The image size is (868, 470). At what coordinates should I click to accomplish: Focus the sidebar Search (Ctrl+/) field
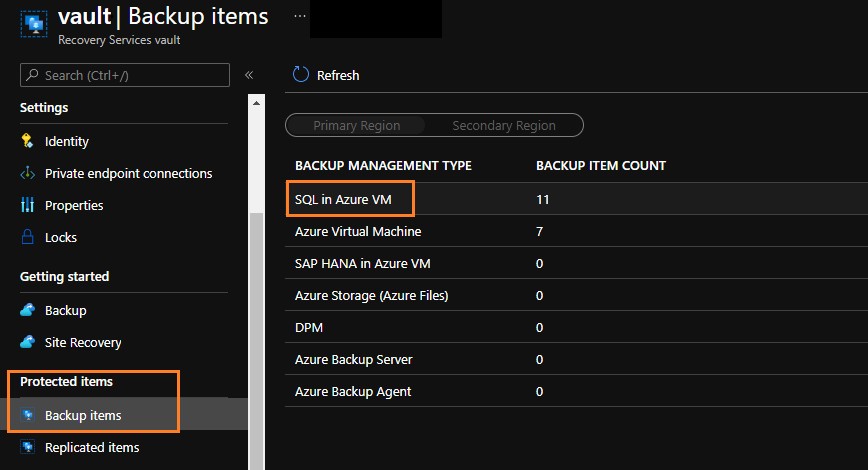125,75
